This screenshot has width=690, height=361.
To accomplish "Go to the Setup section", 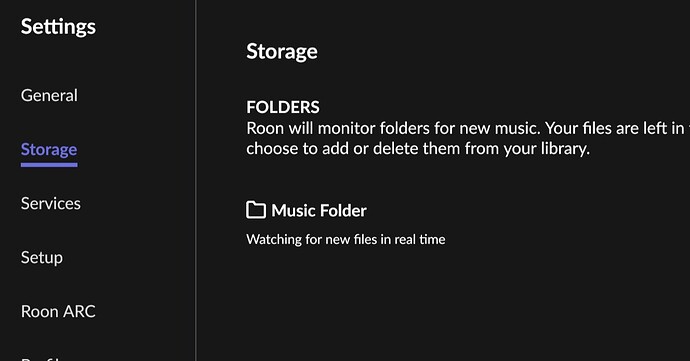I will coord(42,258).
